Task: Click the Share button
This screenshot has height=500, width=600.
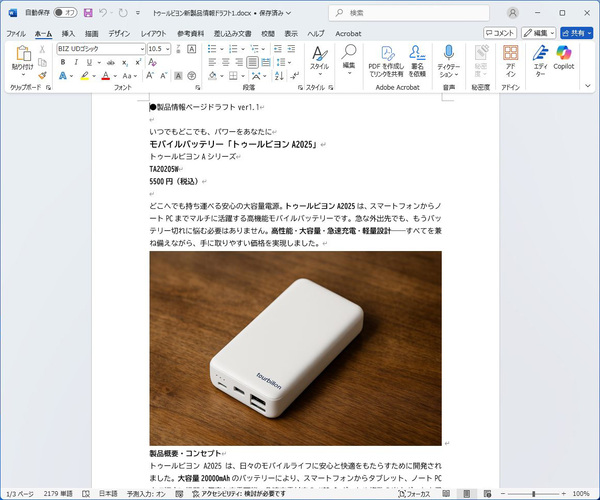Action: click(x=578, y=33)
